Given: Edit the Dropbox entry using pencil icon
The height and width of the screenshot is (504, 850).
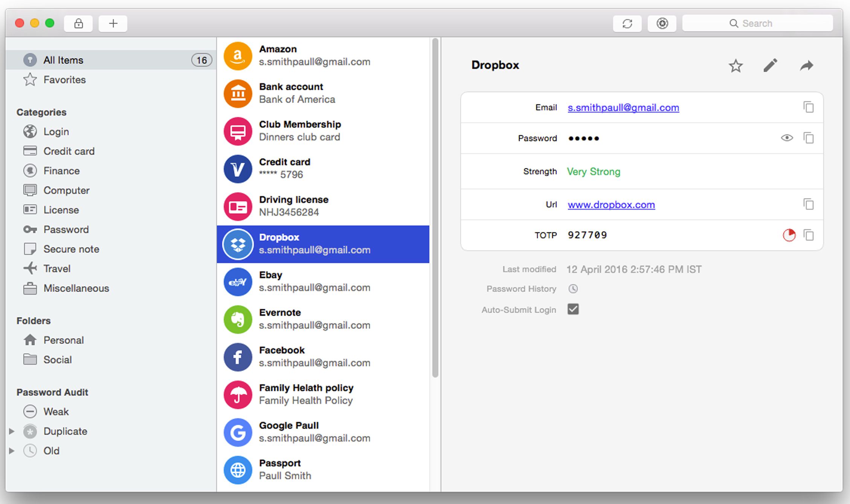Looking at the screenshot, I should (770, 65).
